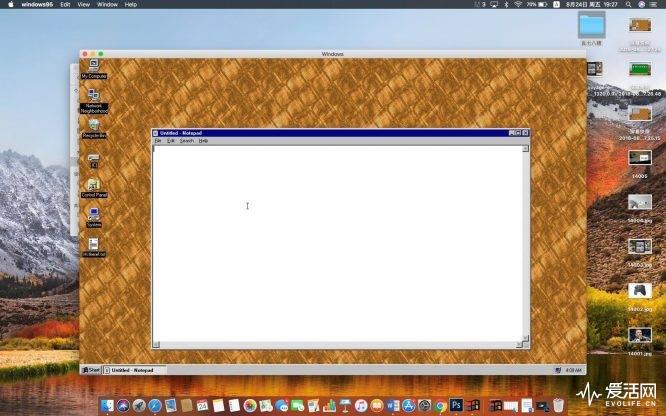Open Notepad's Search menu

coord(187,141)
